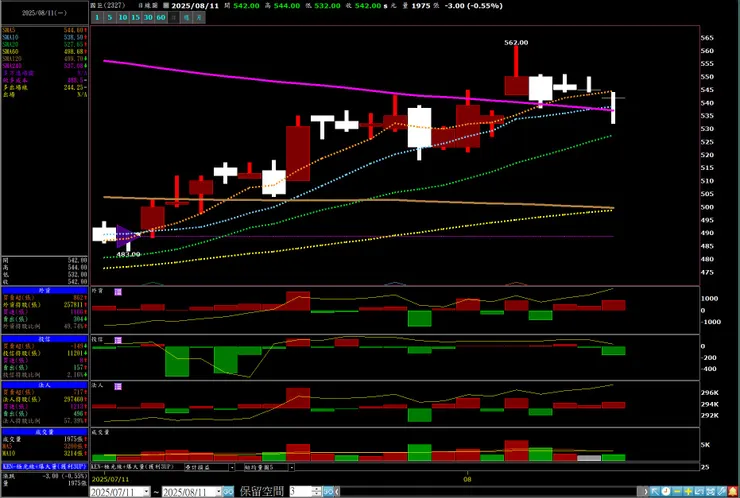740x498 pixels.
Task: Click the blue header of the second indicator panel
Action: pos(44,339)
